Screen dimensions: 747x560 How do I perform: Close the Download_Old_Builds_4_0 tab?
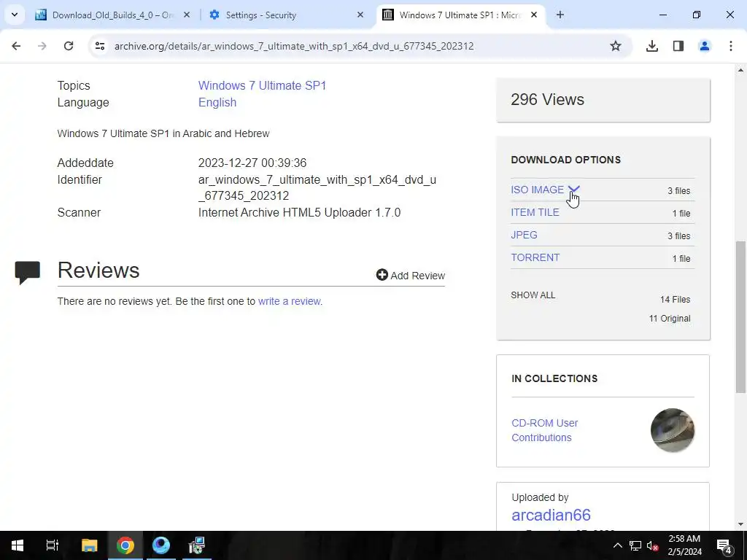[x=187, y=15]
